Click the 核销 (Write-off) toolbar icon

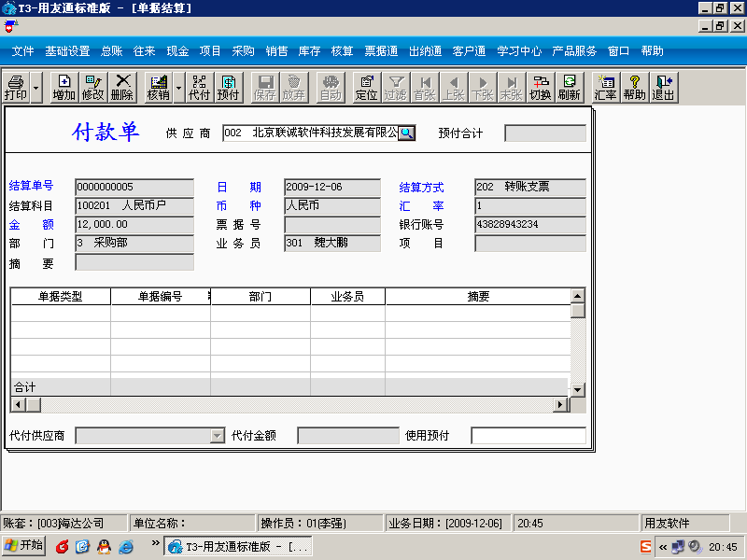tap(158, 88)
